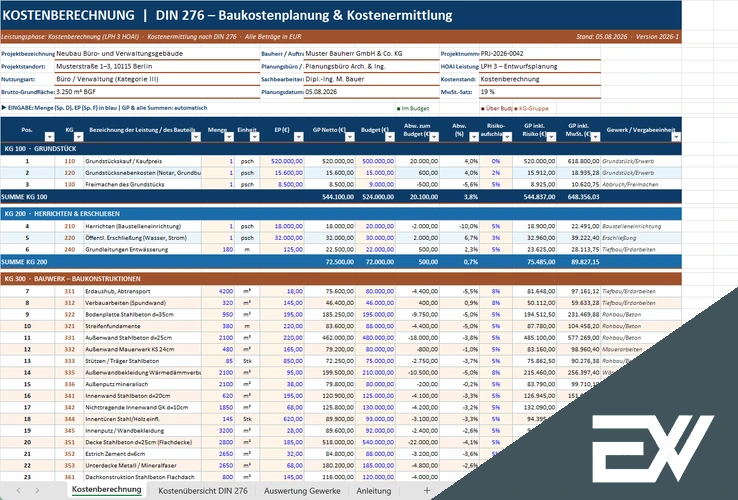Select 'KG 300 · BAUWERK – BAUKONSTRUKTIONEN' section header
Image resolution: width=738 pixels, height=500 pixels.
[341, 279]
